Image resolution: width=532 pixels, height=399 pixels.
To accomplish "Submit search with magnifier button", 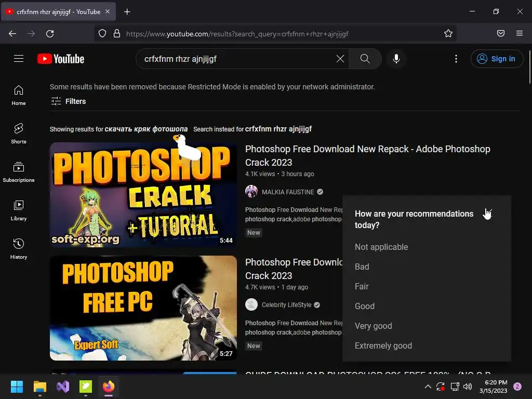I will [x=365, y=59].
